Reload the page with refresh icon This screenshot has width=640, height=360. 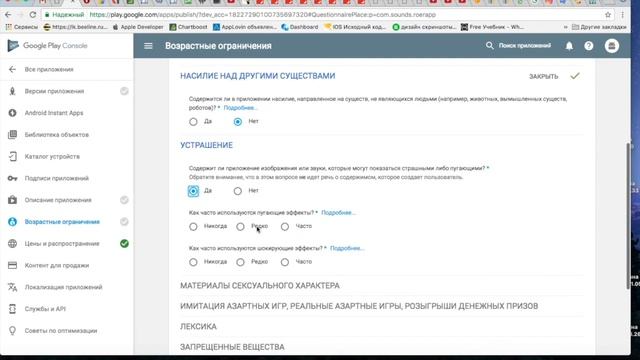[x=33, y=15]
